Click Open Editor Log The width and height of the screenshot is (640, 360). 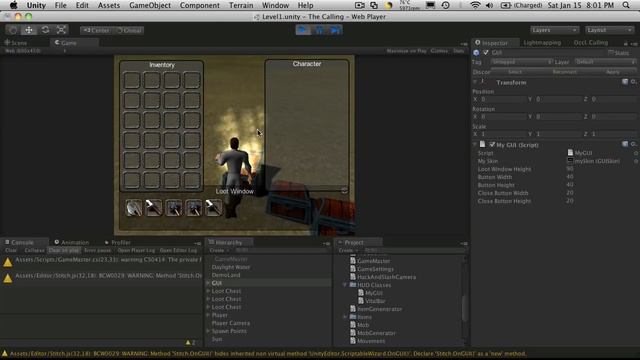pyautogui.click(x=178, y=250)
